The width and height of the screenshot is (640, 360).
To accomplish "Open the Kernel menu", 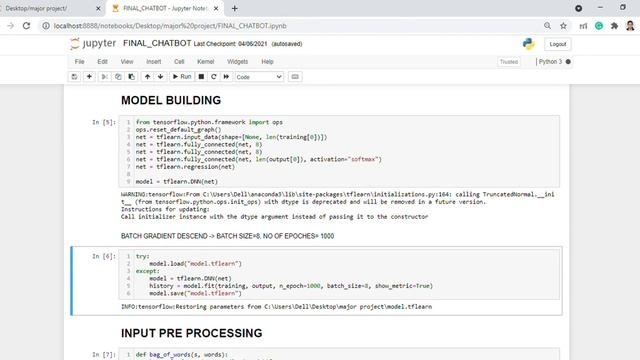I will 205,62.
